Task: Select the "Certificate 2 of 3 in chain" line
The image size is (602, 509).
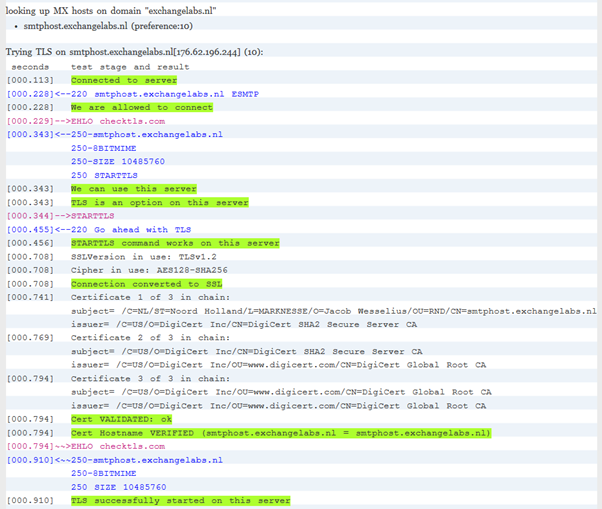Action: tap(150, 338)
